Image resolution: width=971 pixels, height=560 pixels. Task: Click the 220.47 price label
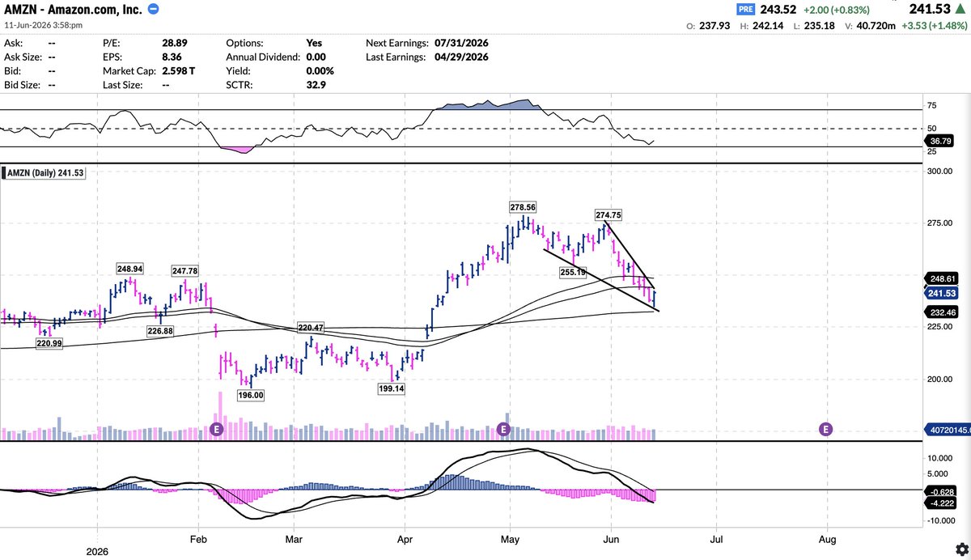[x=309, y=328]
